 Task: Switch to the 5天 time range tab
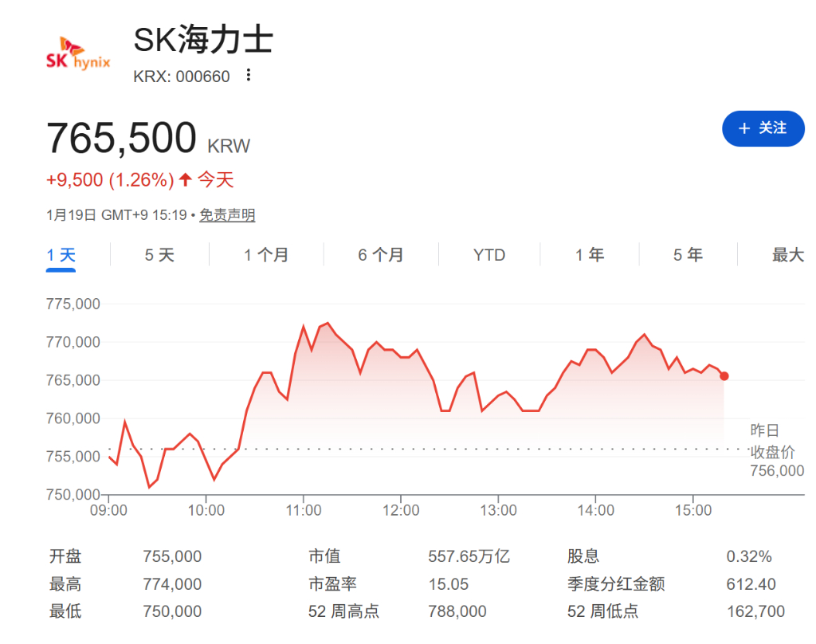pos(158,255)
